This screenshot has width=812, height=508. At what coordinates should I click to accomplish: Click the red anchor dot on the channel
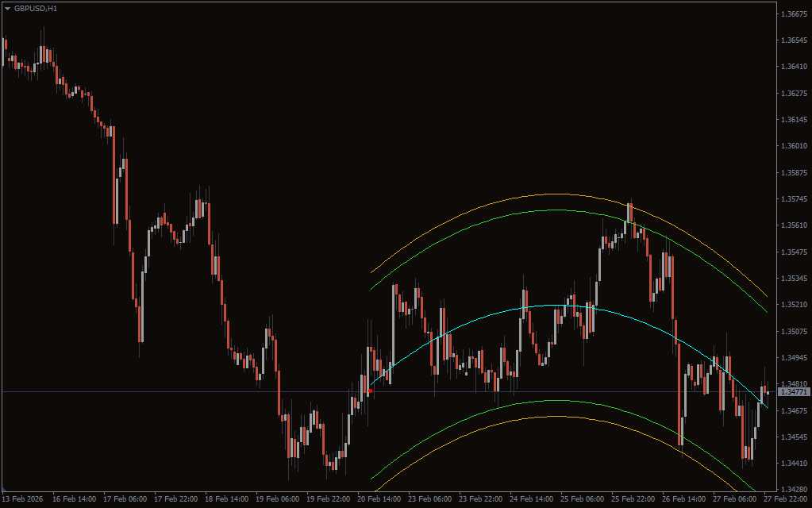(x=370, y=391)
